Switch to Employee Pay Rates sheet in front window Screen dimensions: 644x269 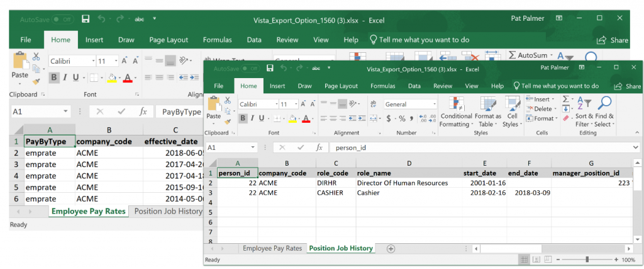[x=272, y=248]
